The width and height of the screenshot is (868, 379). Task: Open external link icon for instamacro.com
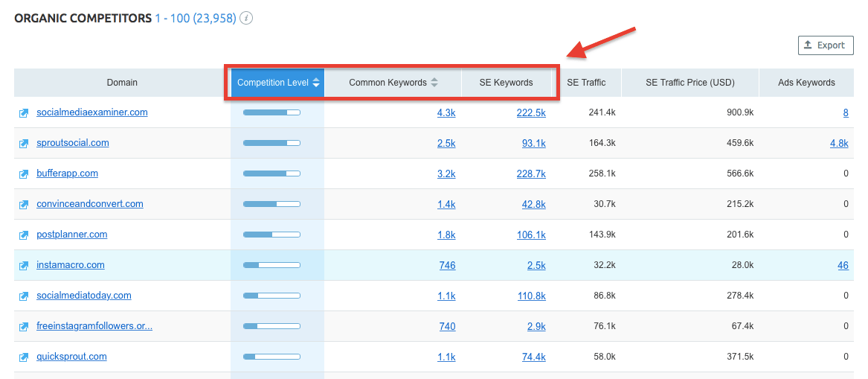tap(24, 265)
